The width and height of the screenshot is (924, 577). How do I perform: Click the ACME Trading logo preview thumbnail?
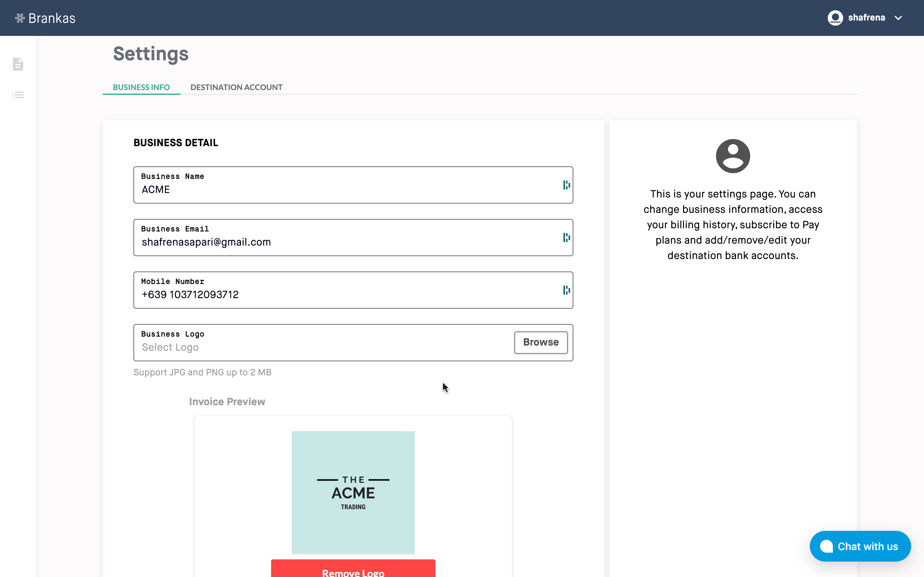pos(353,492)
